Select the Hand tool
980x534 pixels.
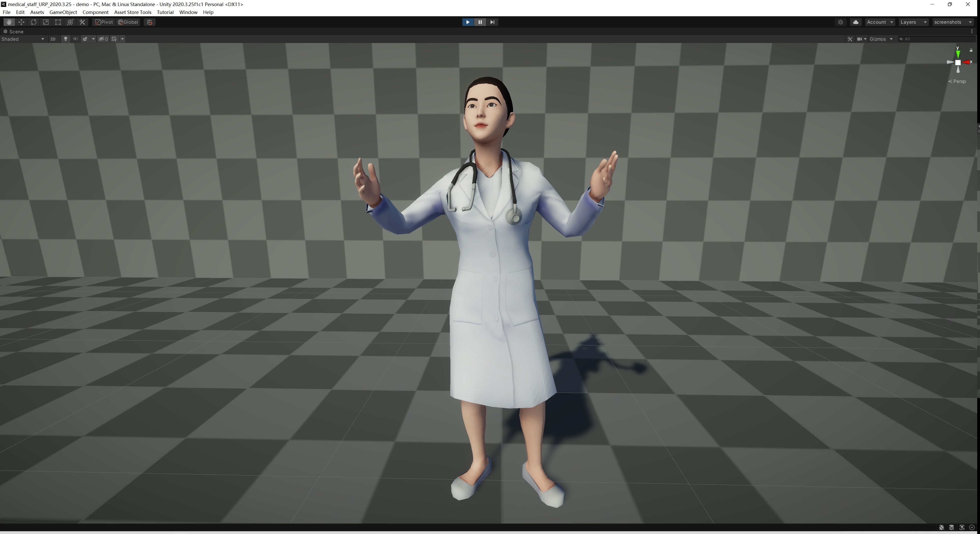coord(9,22)
